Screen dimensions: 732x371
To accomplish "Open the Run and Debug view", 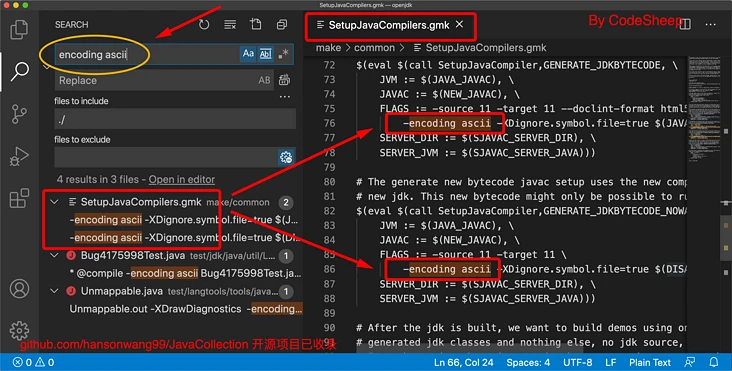I will pos(19,156).
